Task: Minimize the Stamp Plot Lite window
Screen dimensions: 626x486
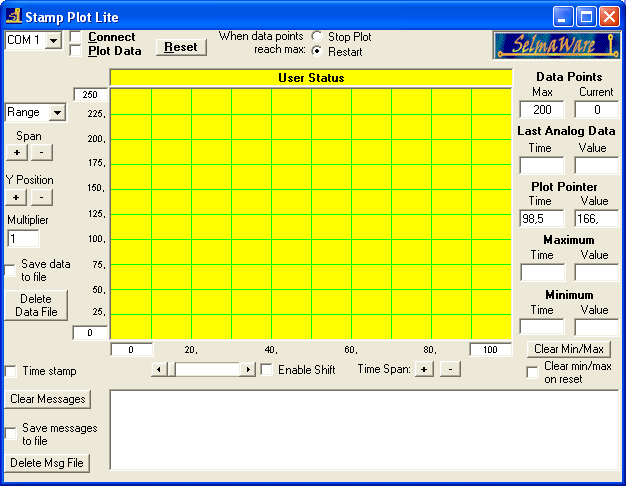Action: (563, 17)
